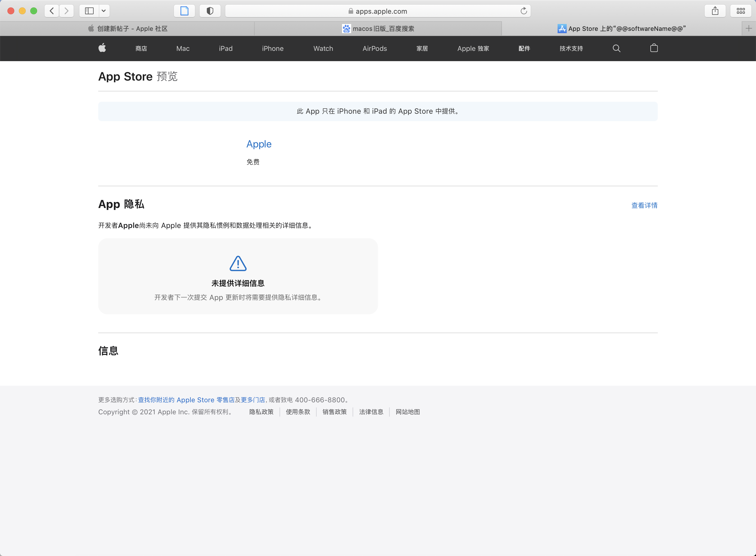Click the blue page document toolbar icon
The height and width of the screenshot is (556, 756).
click(x=184, y=11)
